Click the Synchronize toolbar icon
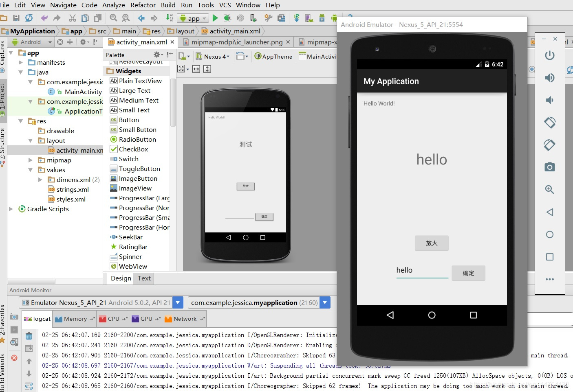 coord(29,18)
